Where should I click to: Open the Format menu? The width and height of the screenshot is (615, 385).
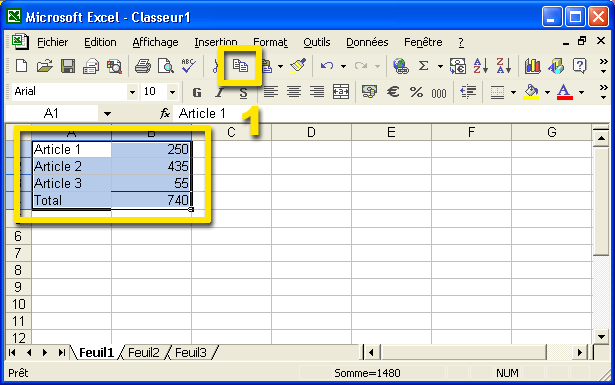coord(270,42)
